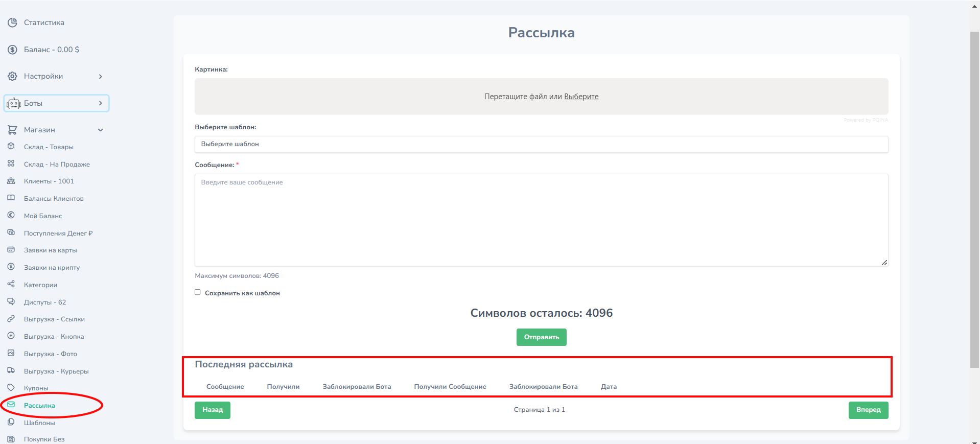Click the Настройки gear icon
The height and width of the screenshot is (444, 980).
pyautogui.click(x=12, y=76)
